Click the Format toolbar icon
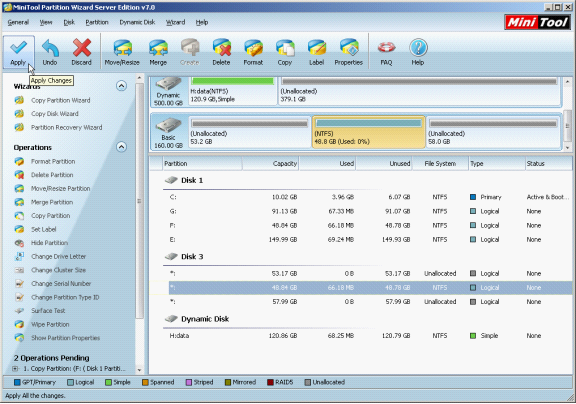 [253, 48]
